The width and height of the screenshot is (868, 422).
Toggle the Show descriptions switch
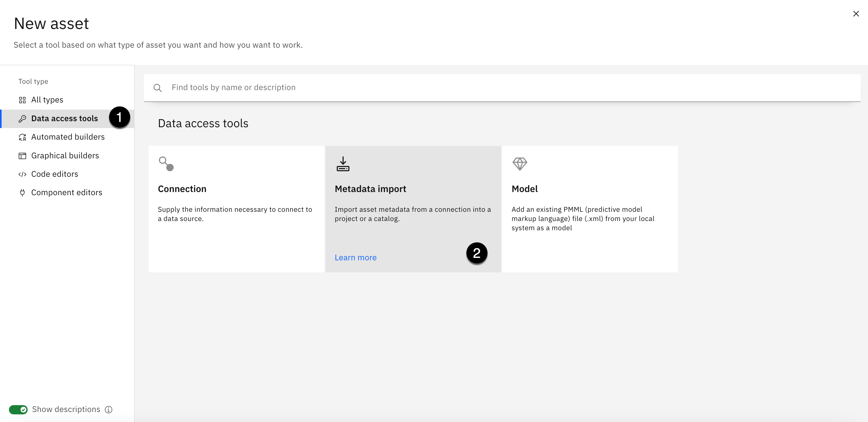click(x=18, y=410)
